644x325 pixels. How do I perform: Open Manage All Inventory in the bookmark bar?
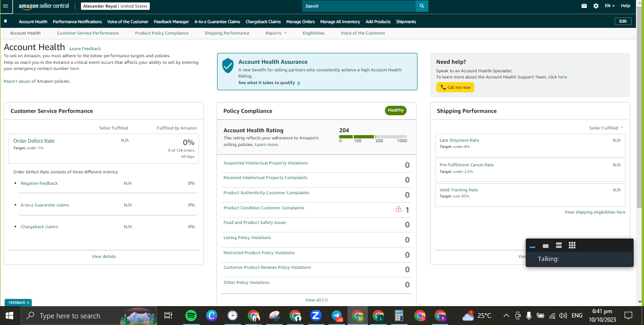(x=340, y=22)
